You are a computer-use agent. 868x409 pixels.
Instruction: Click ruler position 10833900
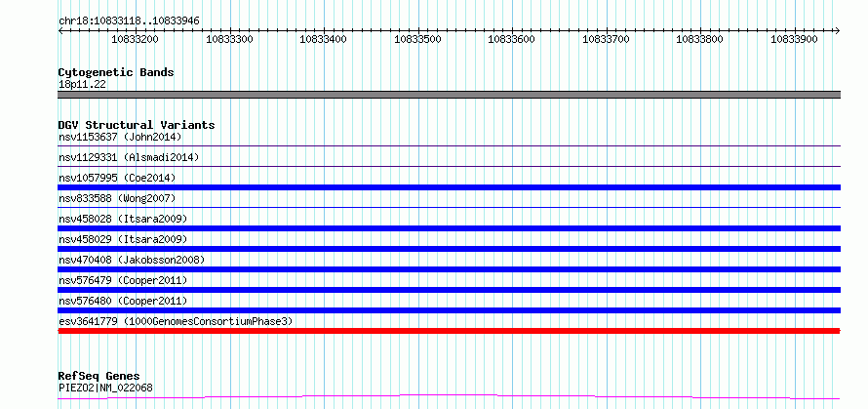point(795,39)
